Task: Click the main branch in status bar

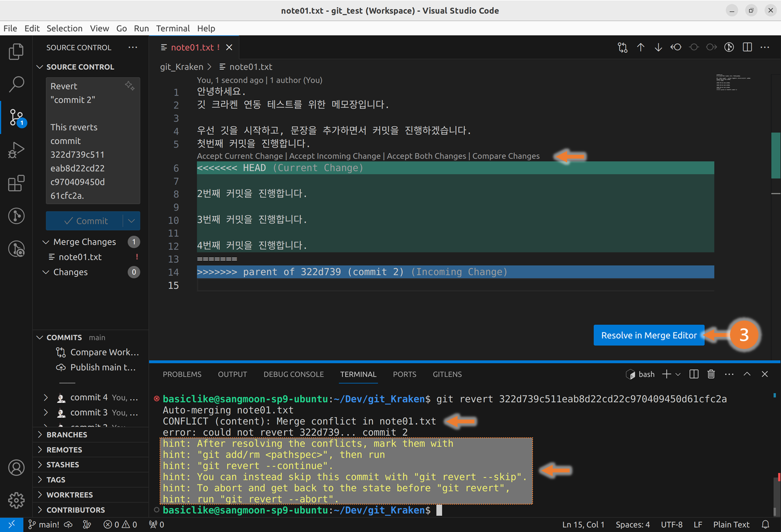Action: pyautogui.click(x=44, y=525)
